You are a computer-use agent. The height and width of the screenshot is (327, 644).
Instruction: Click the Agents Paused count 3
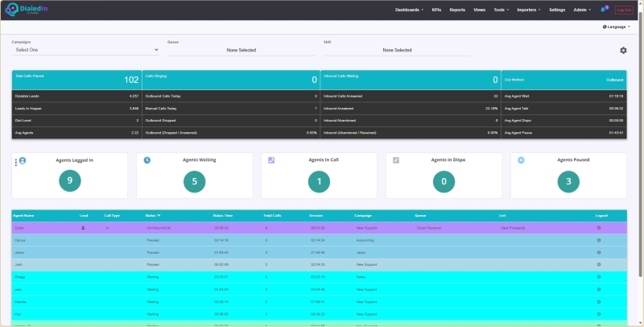tap(568, 181)
